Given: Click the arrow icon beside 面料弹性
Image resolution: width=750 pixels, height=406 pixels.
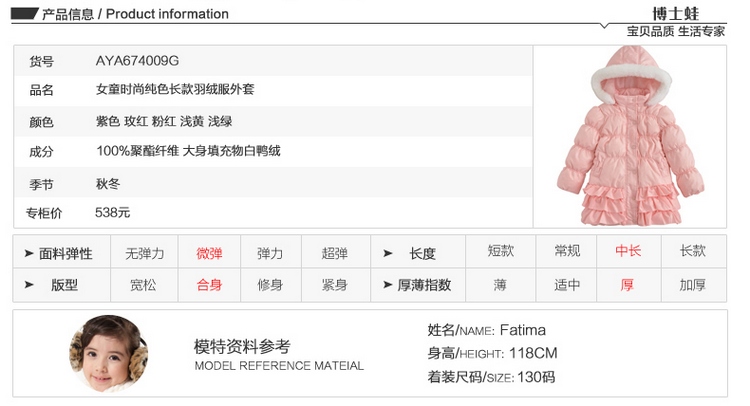Looking at the screenshot, I should (29, 253).
